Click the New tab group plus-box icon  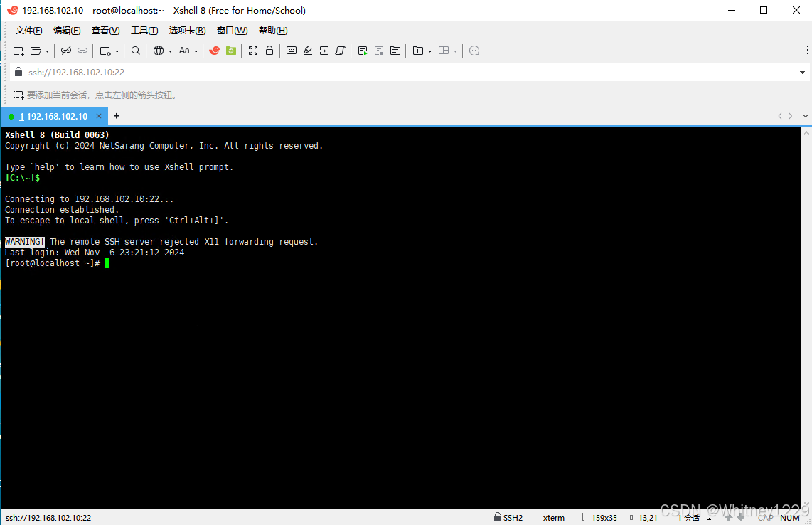pyautogui.click(x=418, y=51)
